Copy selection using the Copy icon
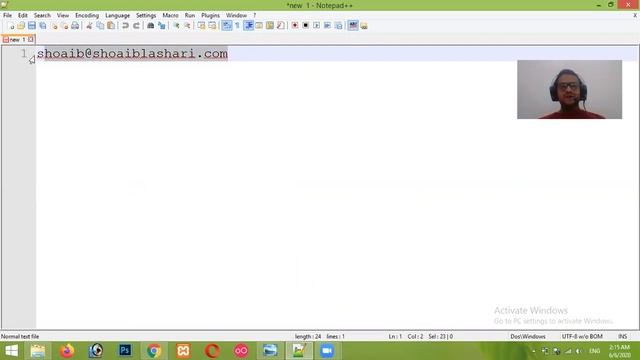 pyautogui.click(x=100, y=26)
